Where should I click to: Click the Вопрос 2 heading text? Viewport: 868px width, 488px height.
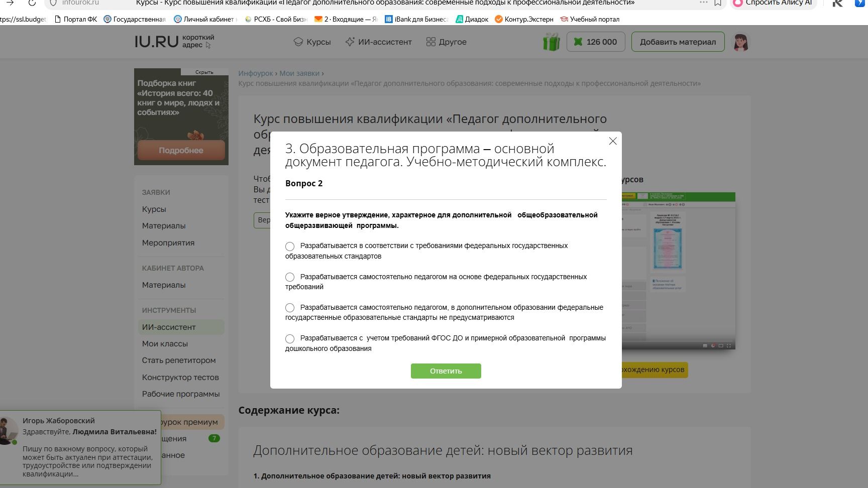coord(304,183)
